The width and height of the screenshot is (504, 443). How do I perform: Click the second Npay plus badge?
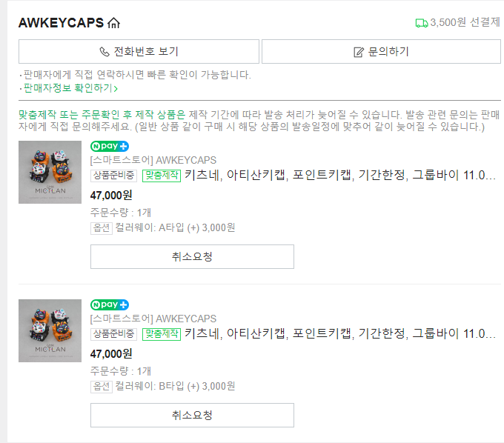coord(110,304)
